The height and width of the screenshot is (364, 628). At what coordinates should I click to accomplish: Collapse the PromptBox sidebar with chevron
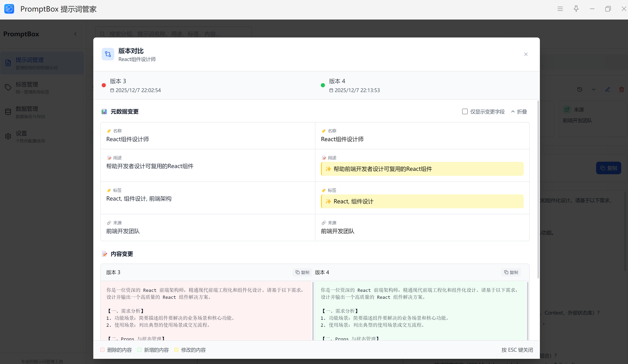pos(75,34)
